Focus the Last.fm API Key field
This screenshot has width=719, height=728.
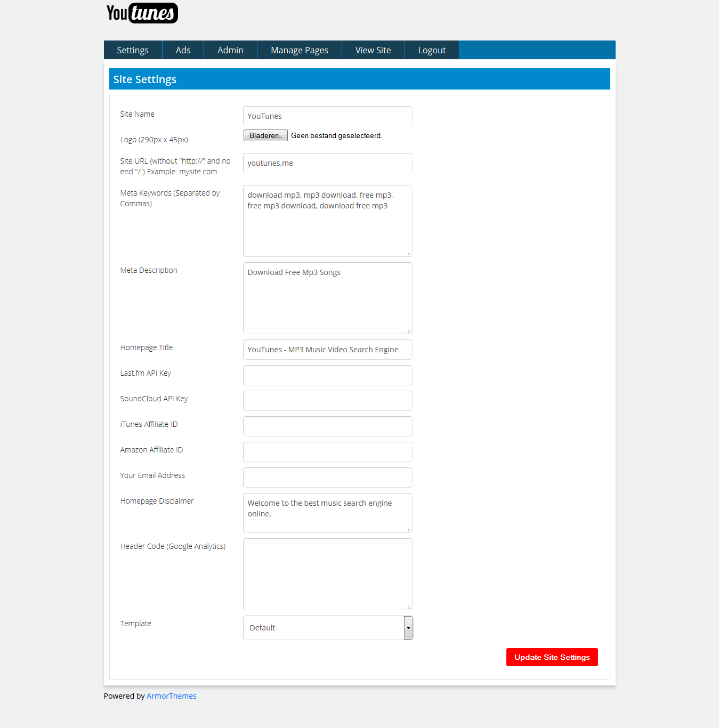tap(328, 375)
